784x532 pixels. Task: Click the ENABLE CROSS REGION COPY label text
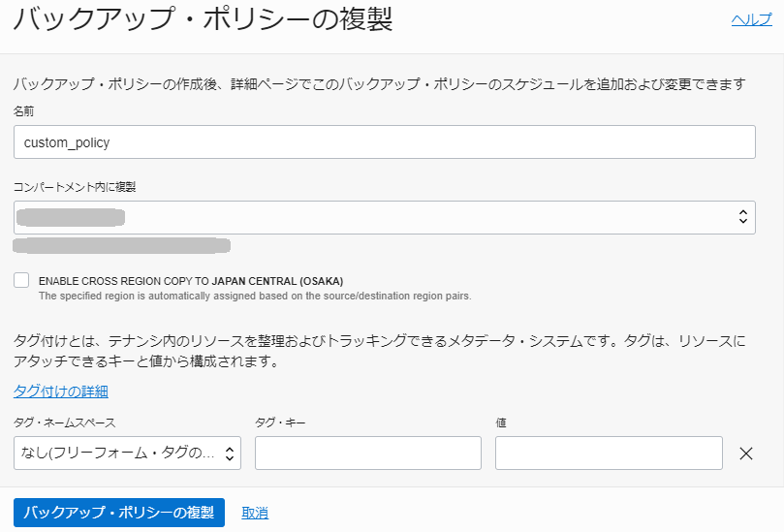pos(190,281)
